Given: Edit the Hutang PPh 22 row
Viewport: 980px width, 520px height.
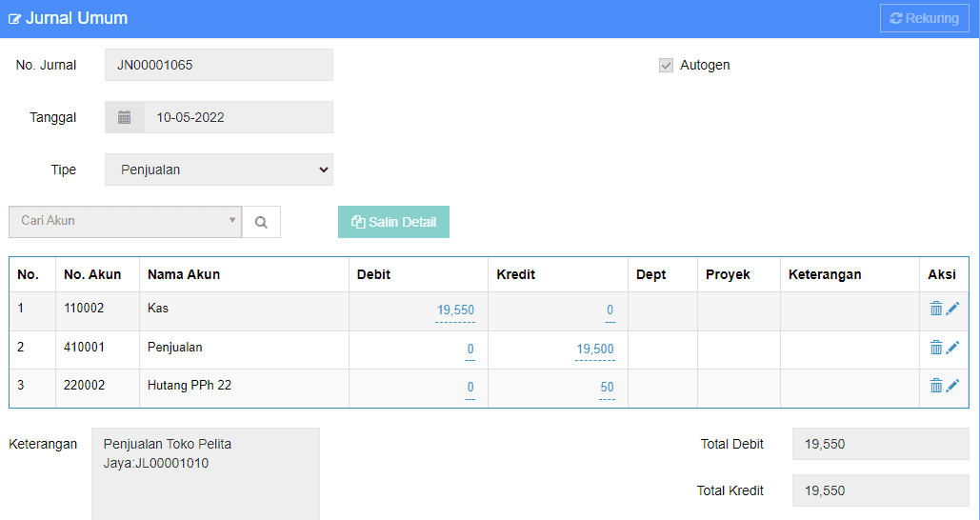Looking at the screenshot, I should (952, 386).
